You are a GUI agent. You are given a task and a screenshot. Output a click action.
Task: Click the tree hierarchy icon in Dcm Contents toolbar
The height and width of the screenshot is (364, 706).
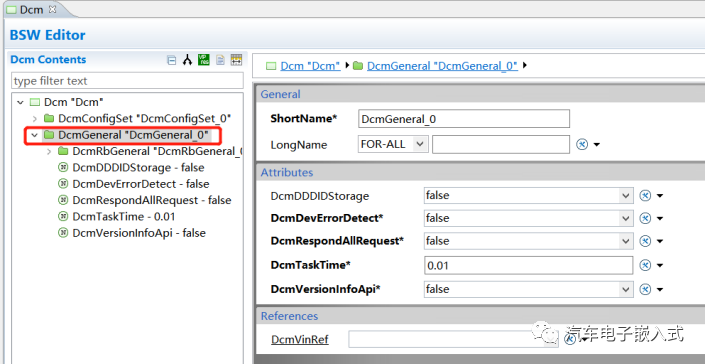[x=187, y=59]
